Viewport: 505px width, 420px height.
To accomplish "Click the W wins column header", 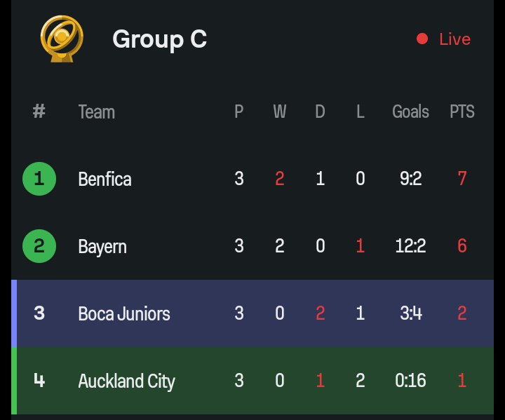I will pos(280,111).
